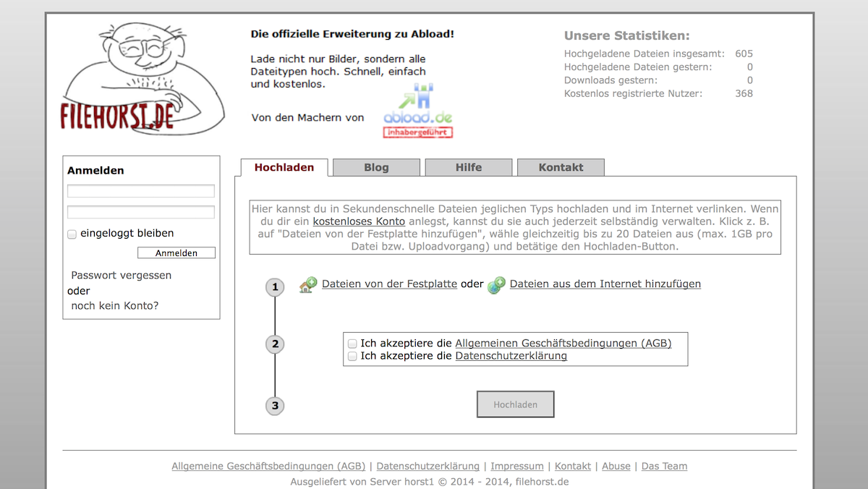
Task: Click footer 'Allgemeine Geschäftsbedingungen (AGB)' link
Action: click(268, 467)
